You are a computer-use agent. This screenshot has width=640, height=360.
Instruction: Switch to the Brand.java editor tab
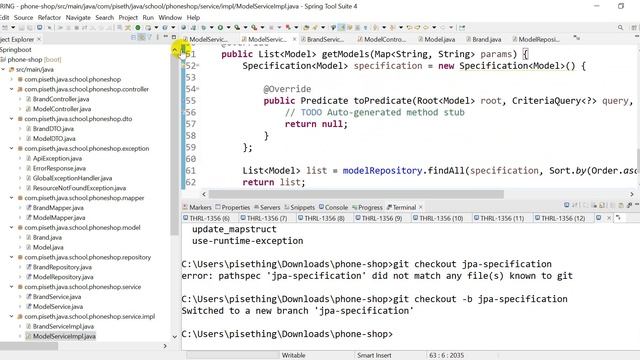coord(483,39)
